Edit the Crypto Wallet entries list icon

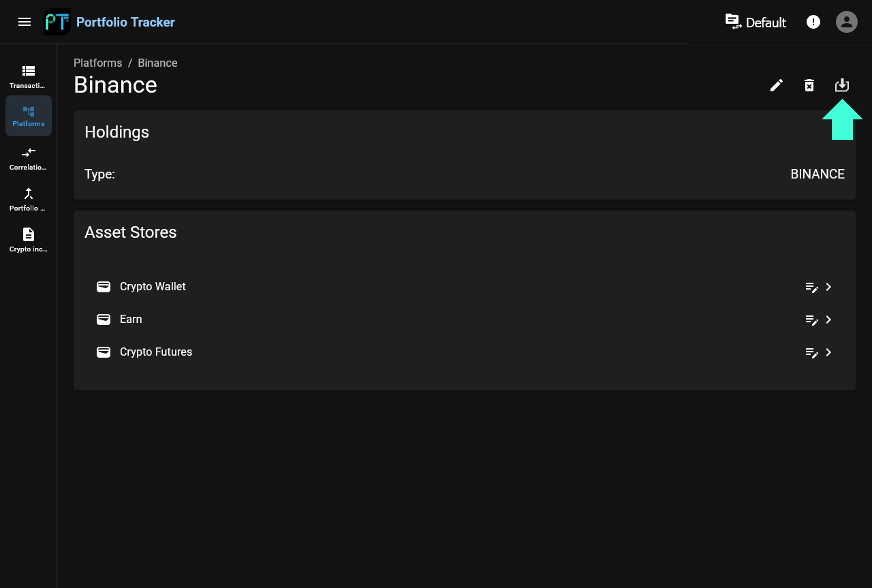tap(812, 287)
